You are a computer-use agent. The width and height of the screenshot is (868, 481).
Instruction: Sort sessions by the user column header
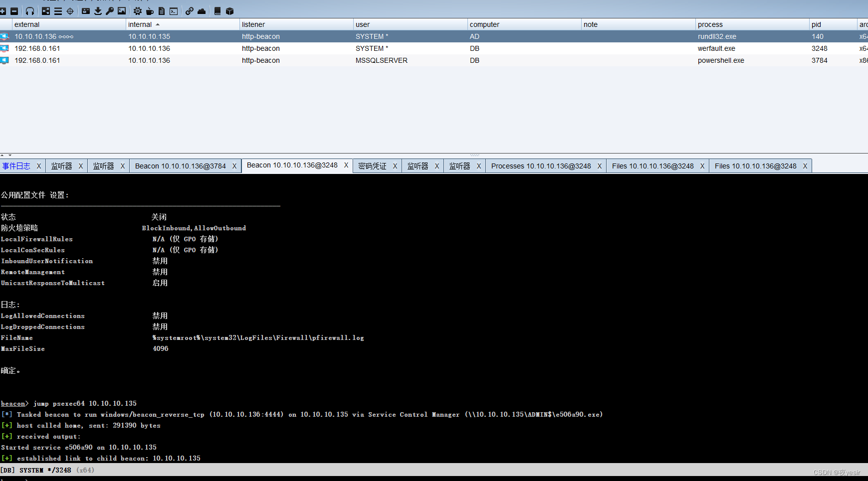pyautogui.click(x=411, y=24)
